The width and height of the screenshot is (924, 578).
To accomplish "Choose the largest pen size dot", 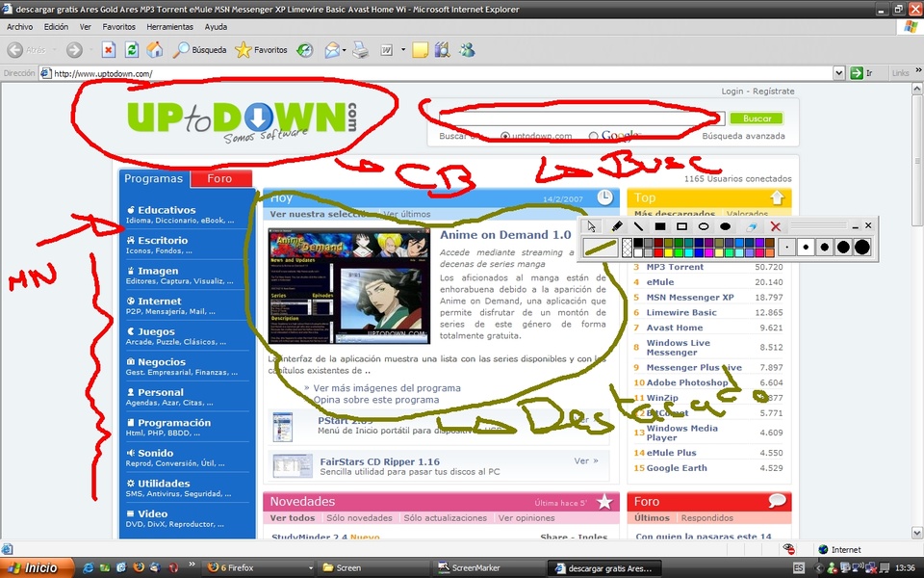I will [861, 248].
